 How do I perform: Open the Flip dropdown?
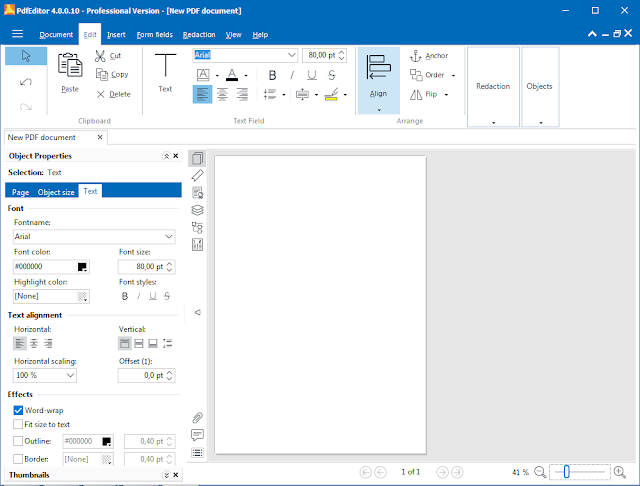coord(447,95)
